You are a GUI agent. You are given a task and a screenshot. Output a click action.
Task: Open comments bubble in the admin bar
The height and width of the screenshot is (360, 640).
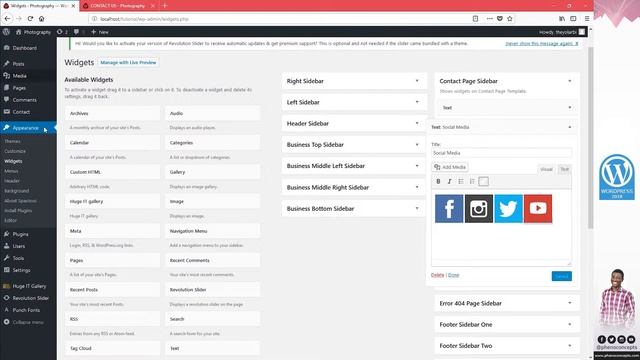point(79,32)
